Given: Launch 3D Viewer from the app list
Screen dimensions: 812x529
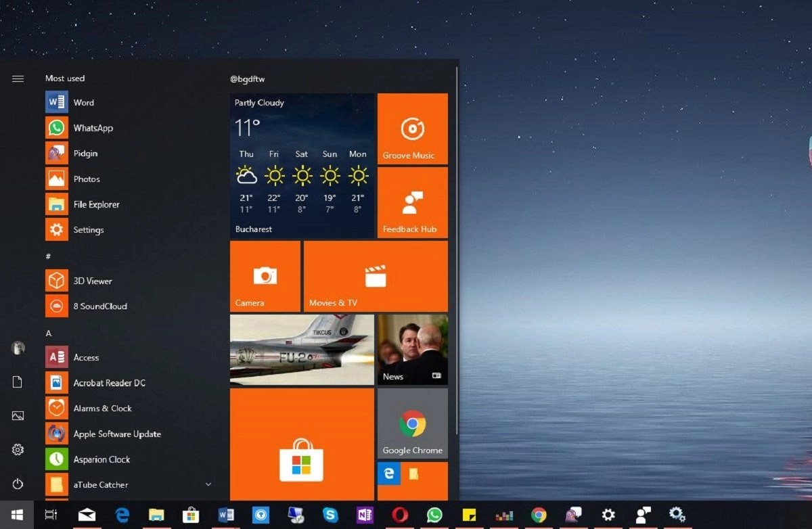Looking at the screenshot, I should 129,281.
